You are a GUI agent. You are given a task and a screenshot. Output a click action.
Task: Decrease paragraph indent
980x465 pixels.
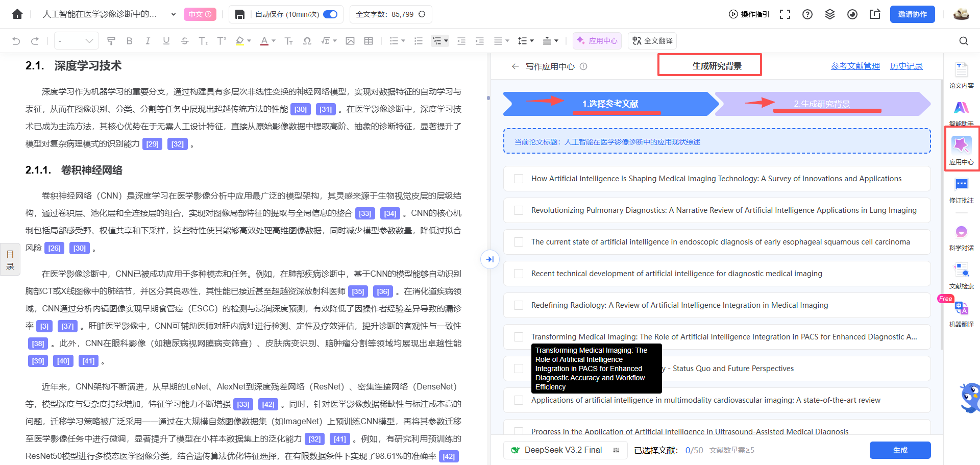coord(461,41)
